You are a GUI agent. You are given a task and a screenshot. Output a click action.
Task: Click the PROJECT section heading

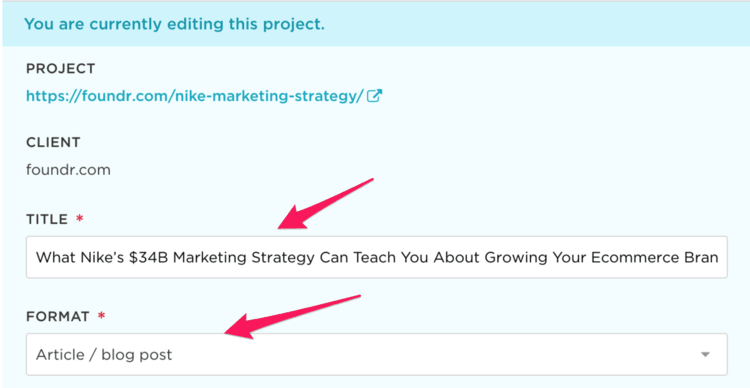pyautogui.click(x=61, y=69)
